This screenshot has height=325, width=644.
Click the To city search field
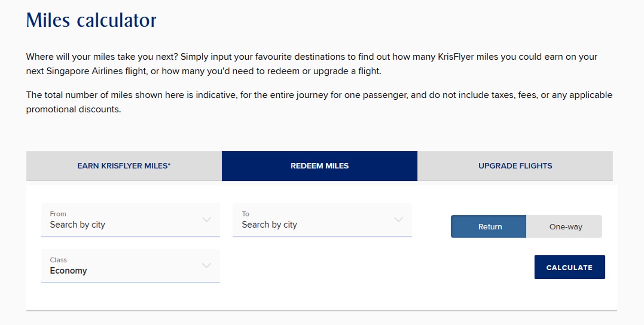point(314,220)
